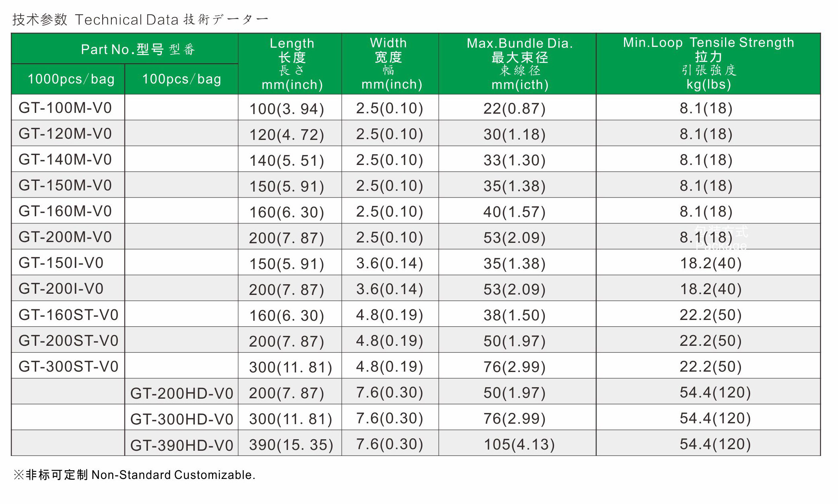
Task: Click the GT-100M-V0 part number cell
Action: [65, 108]
